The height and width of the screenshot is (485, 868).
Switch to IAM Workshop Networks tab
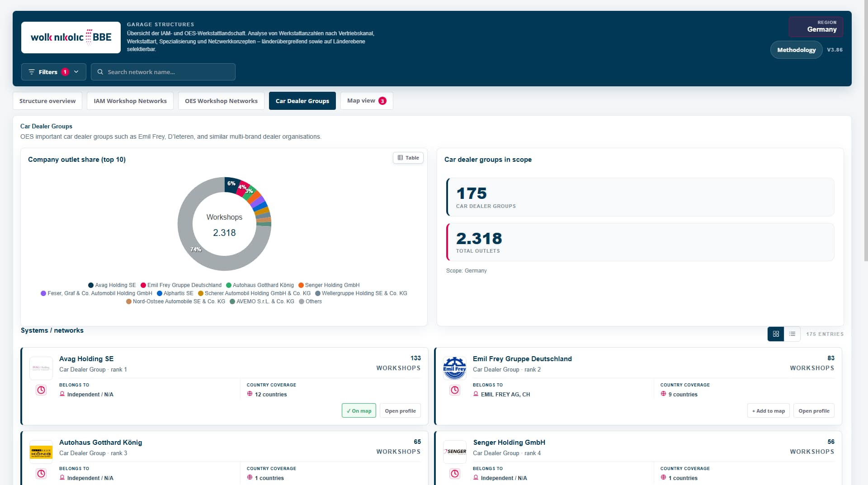click(x=130, y=101)
